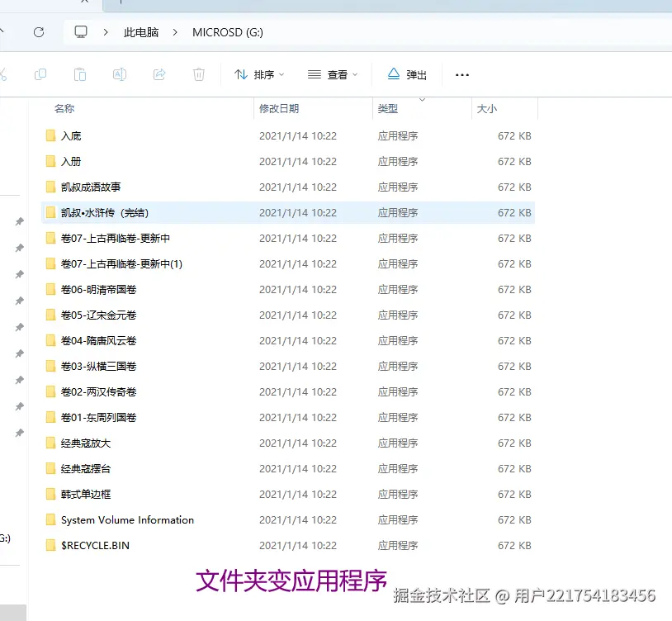Viewport: 672px width, 621px height.
Task: Open the System Volume Information folder
Action: click(x=127, y=519)
